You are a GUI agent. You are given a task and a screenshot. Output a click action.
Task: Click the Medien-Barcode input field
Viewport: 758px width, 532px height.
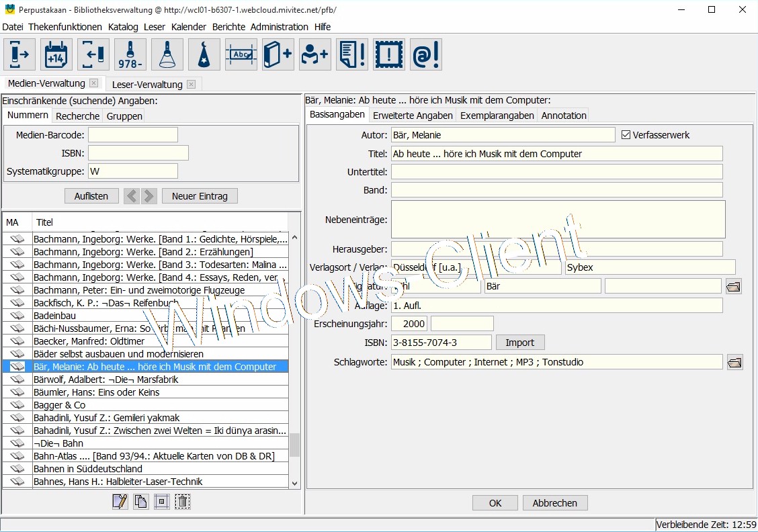pos(133,135)
